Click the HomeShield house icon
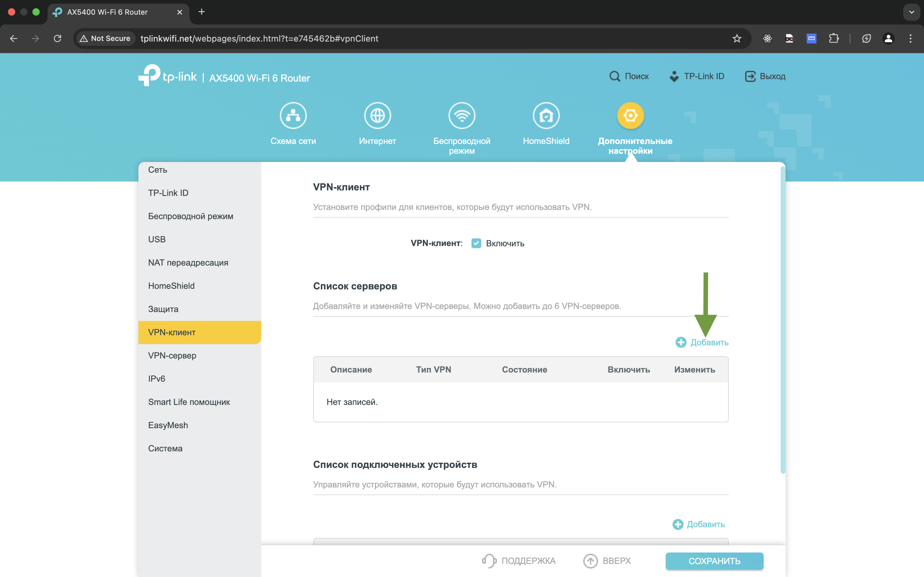The height and width of the screenshot is (577, 924). tap(546, 115)
